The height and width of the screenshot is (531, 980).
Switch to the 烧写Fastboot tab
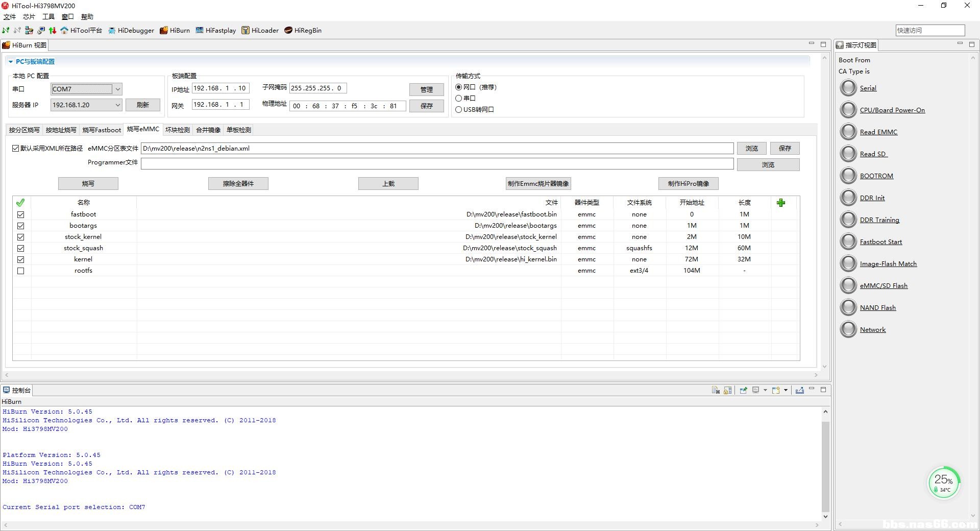pyautogui.click(x=102, y=130)
